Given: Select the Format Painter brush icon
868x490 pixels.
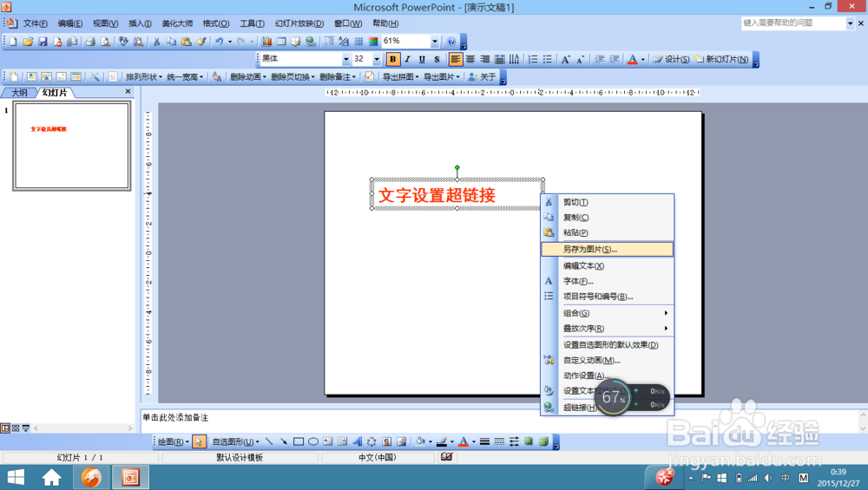Looking at the screenshot, I should coord(201,42).
